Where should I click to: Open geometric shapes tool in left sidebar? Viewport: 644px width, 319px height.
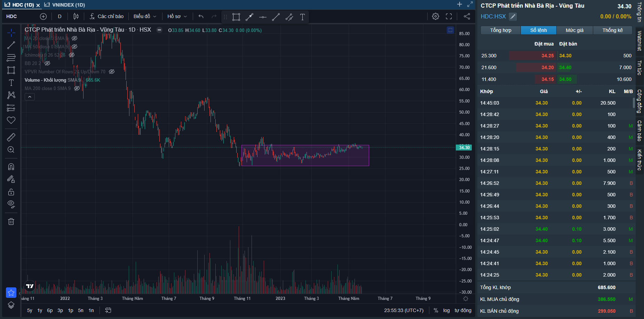click(x=11, y=70)
